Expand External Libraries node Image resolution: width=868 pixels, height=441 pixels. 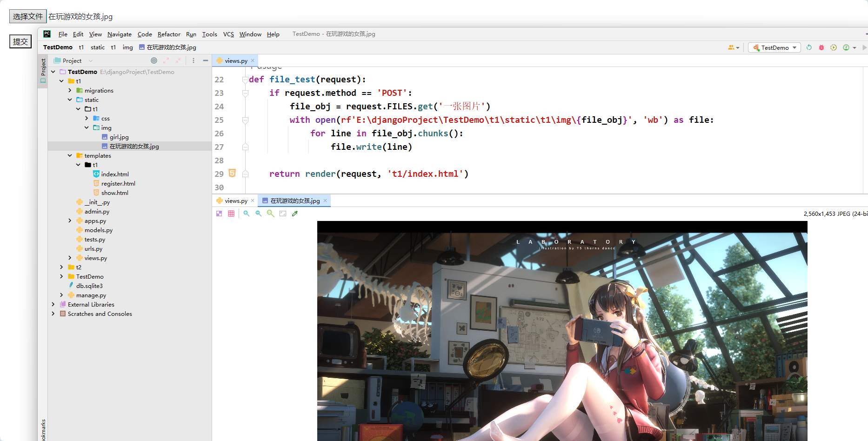click(x=53, y=304)
